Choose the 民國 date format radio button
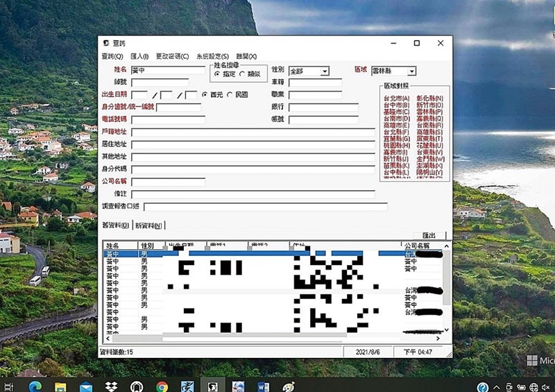 (230, 94)
